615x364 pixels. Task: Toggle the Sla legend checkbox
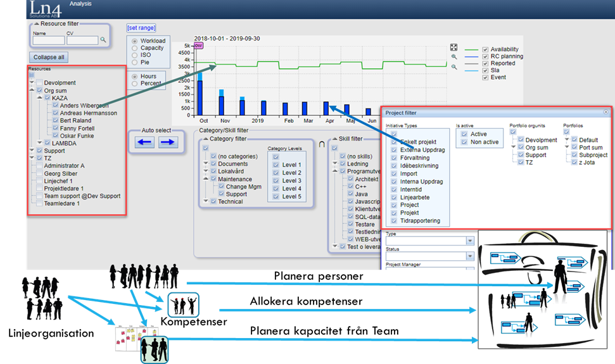pos(485,70)
